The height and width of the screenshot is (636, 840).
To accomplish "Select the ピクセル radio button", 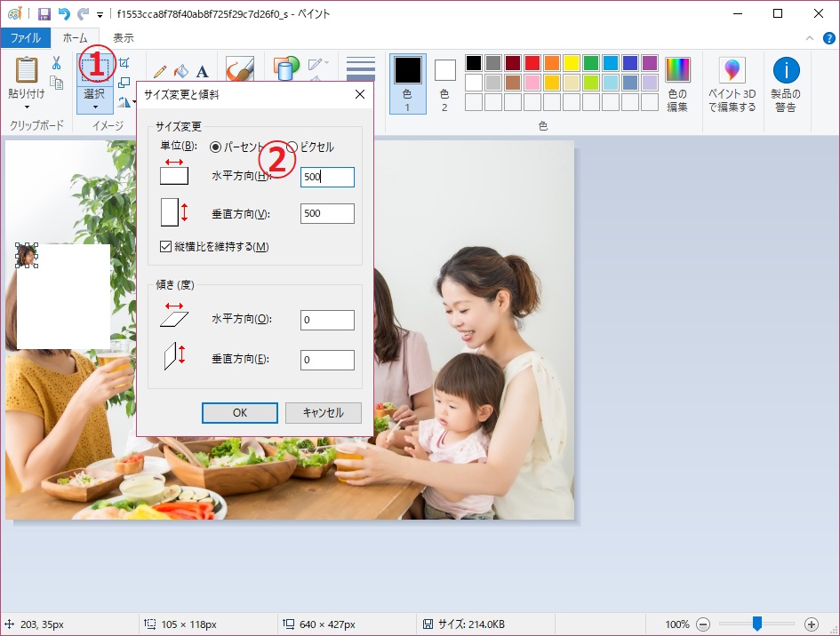I will click(293, 147).
